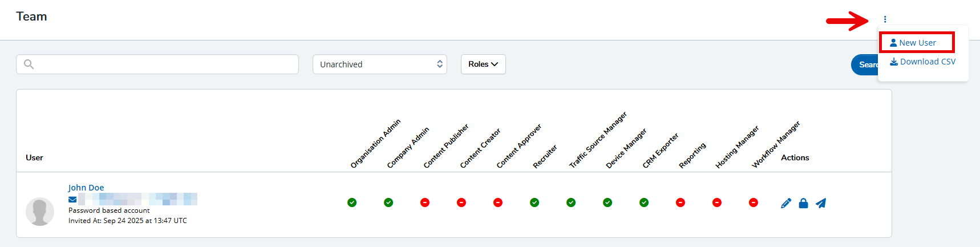Screen dimensions: 980x247
Task: Toggle Organisation Admin role for John Doe
Action: [352, 203]
